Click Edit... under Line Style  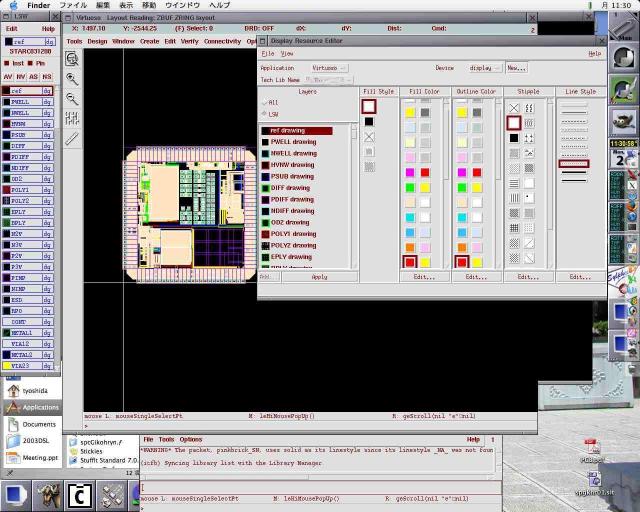pyautogui.click(x=580, y=277)
